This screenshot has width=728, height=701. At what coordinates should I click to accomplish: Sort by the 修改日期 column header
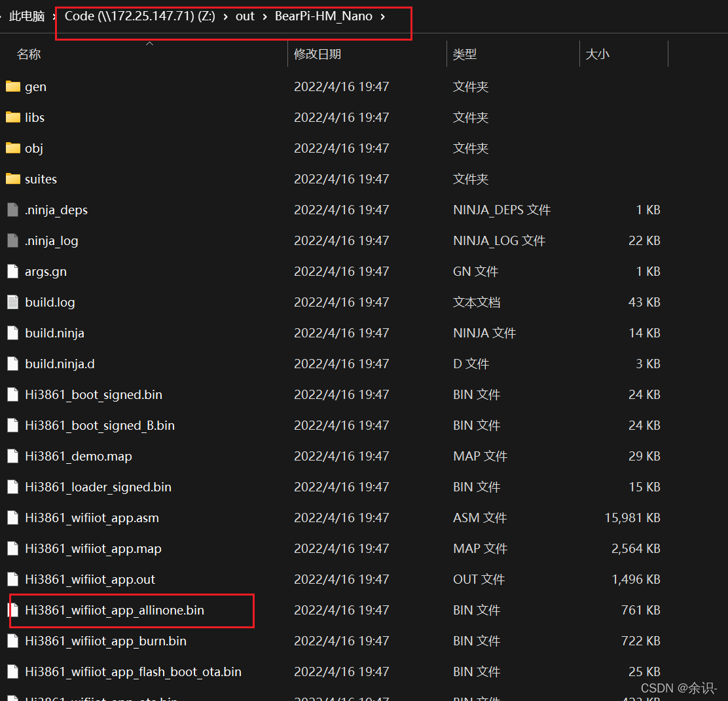318,54
